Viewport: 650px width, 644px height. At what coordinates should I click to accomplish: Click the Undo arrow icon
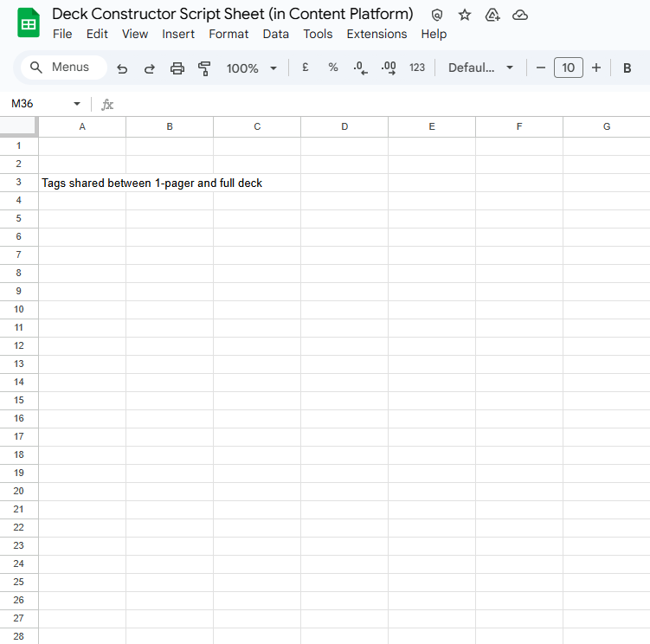pos(122,68)
